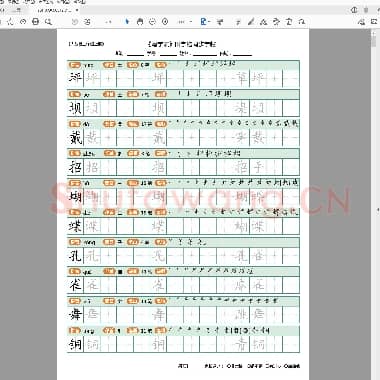This screenshot has height=380, width=380.
Task: Open the magnifier search tool
Action: click(49, 22)
